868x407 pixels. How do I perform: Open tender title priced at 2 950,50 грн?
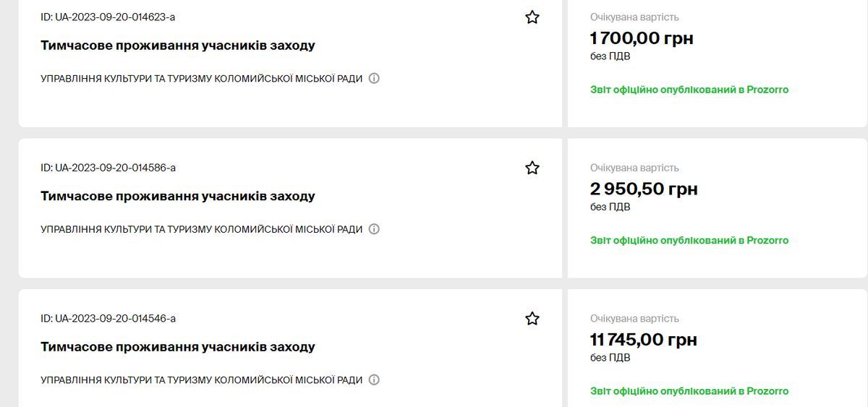(177, 196)
